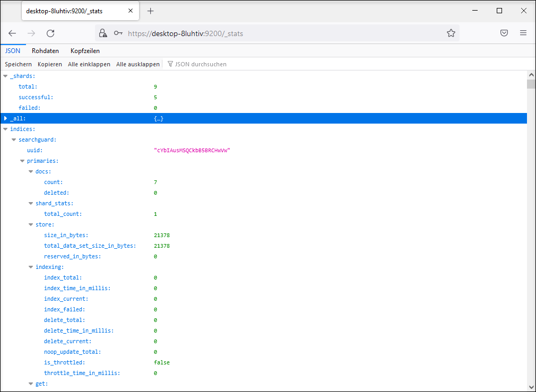Select the reserved_in_bytes row
Viewport: 536px width, 392px height.
click(264, 256)
